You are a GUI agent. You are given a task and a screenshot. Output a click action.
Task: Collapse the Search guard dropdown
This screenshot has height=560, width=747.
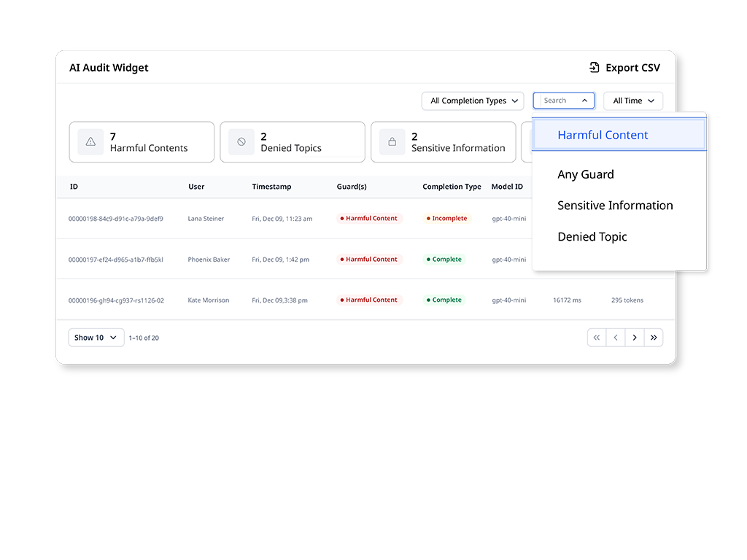click(564, 101)
